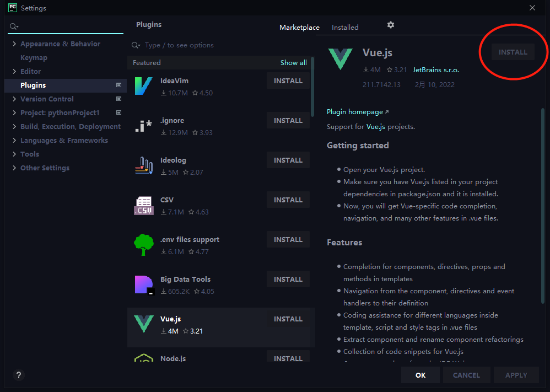The height and width of the screenshot is (392, 550).
Task: Open the Show all featured link
Action: [x=294, y=62]
